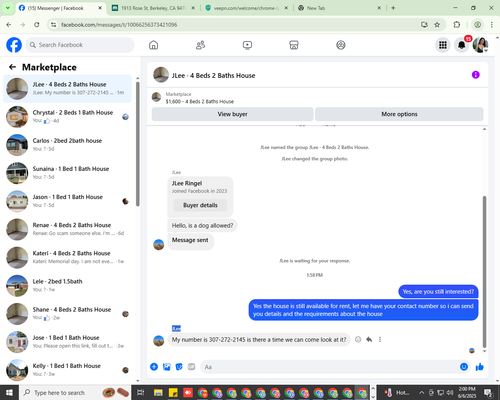Open more options for JLee's message

click(380, 340)
